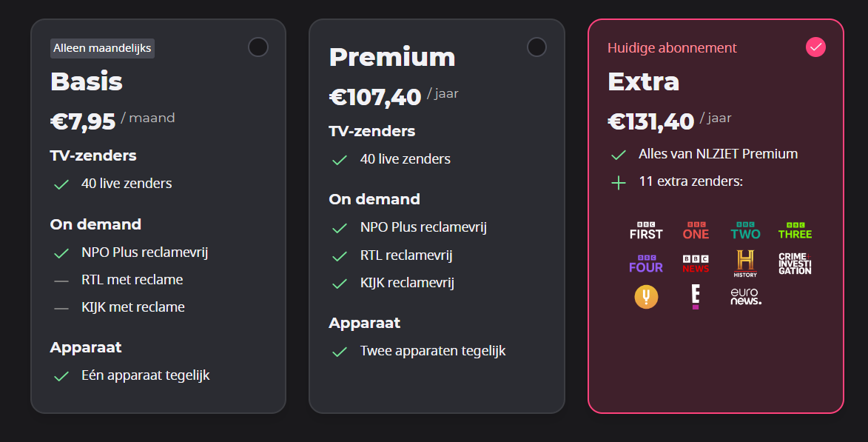Viewport: 868px width, 442px height.
Task: Click the BBC One channel logo
Action: coord(696,230)
